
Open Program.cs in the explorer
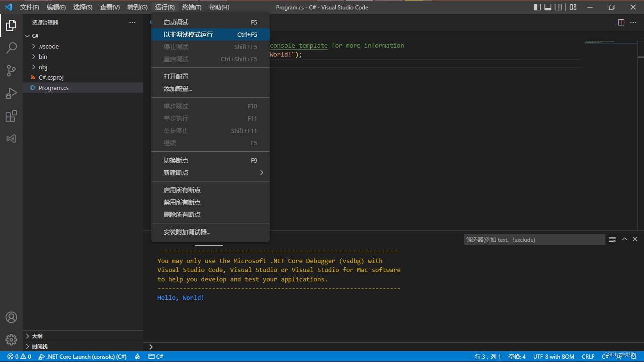(x=83, y=88)
